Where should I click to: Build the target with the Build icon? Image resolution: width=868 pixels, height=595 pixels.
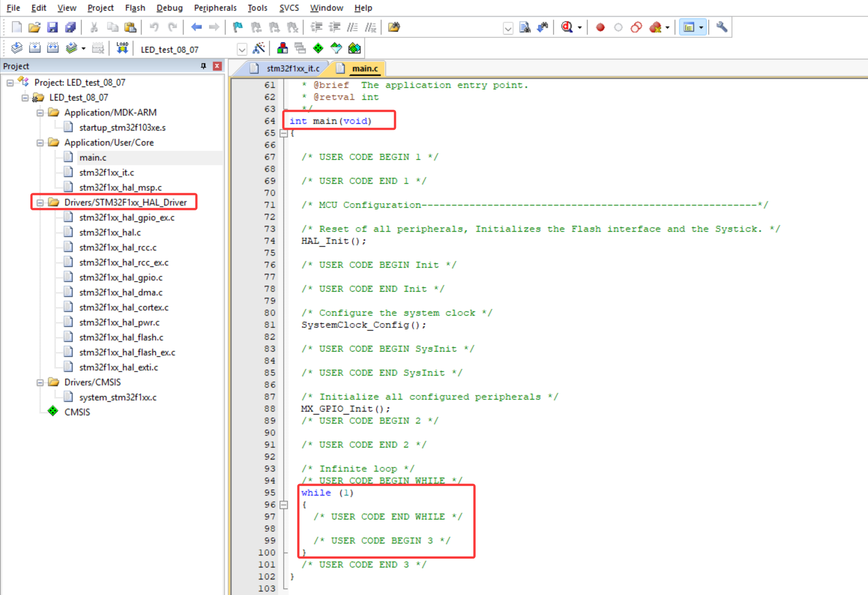coord(34,48)
